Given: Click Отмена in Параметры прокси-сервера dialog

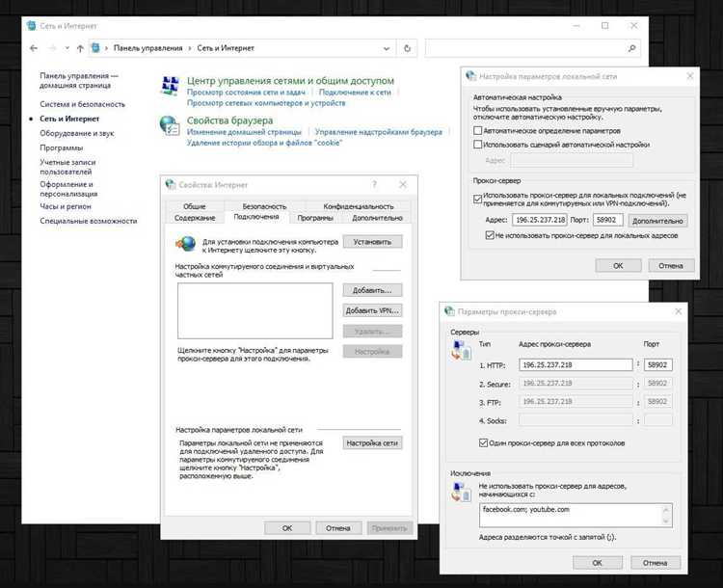Looking at the screenshot, I should (x=656, y=563).
